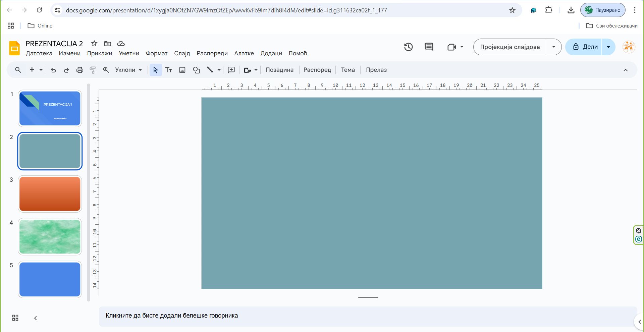Click the speaker notes field
This screenshot has height=332, width=644.
coord(367,316)
